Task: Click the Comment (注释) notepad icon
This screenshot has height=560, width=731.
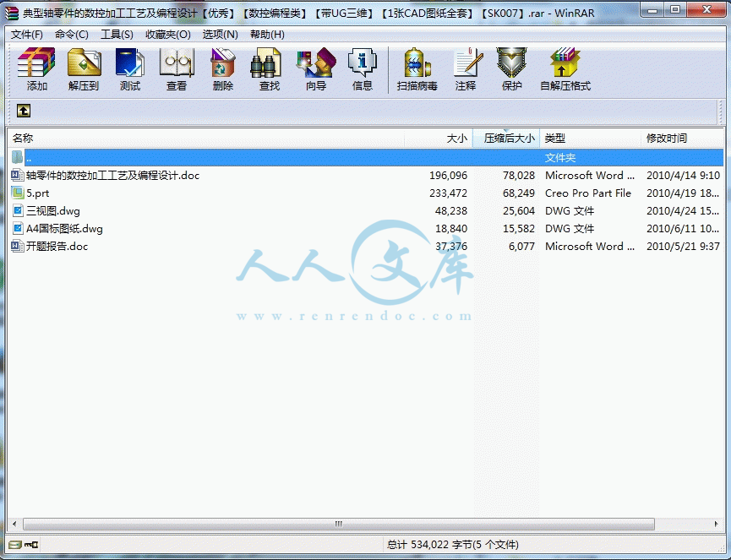Action: (467, 63)
